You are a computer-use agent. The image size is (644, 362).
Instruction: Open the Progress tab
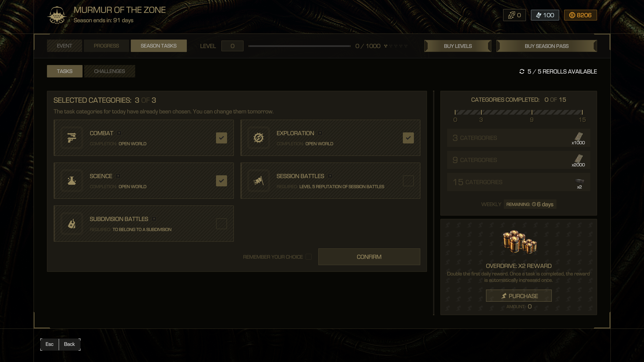[106, 46]
